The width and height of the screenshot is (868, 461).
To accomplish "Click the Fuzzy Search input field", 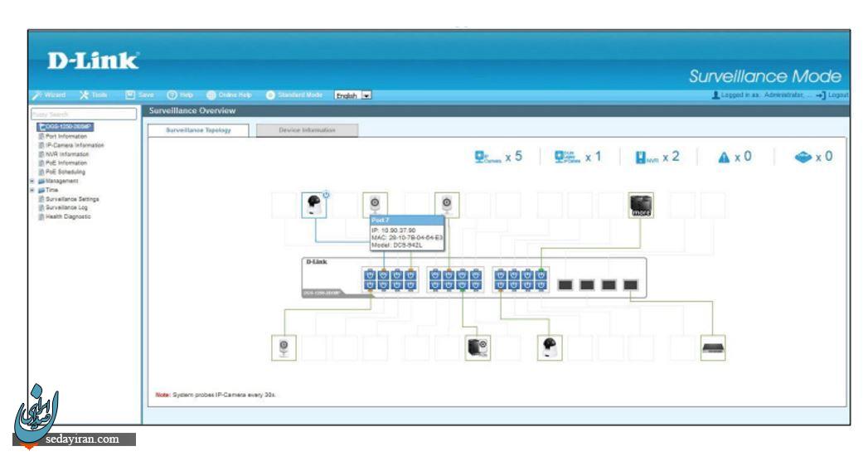I will click(84, 114).
